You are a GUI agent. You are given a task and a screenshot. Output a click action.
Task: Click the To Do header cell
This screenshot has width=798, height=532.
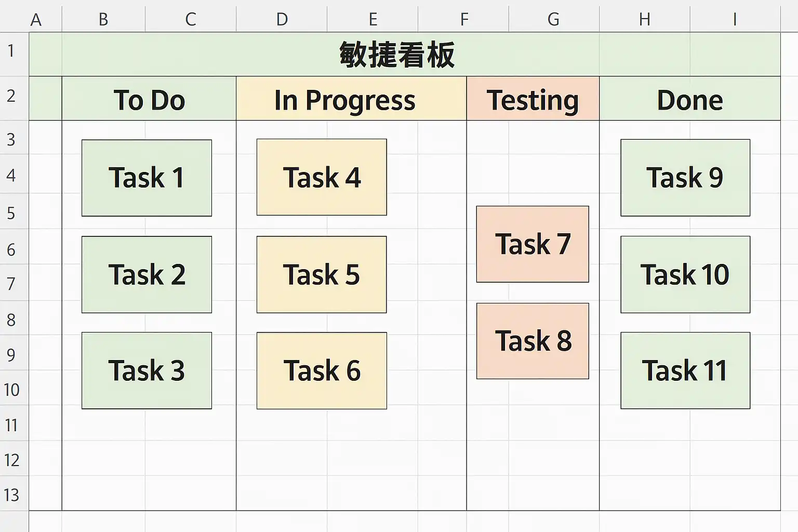pos(149,99)
